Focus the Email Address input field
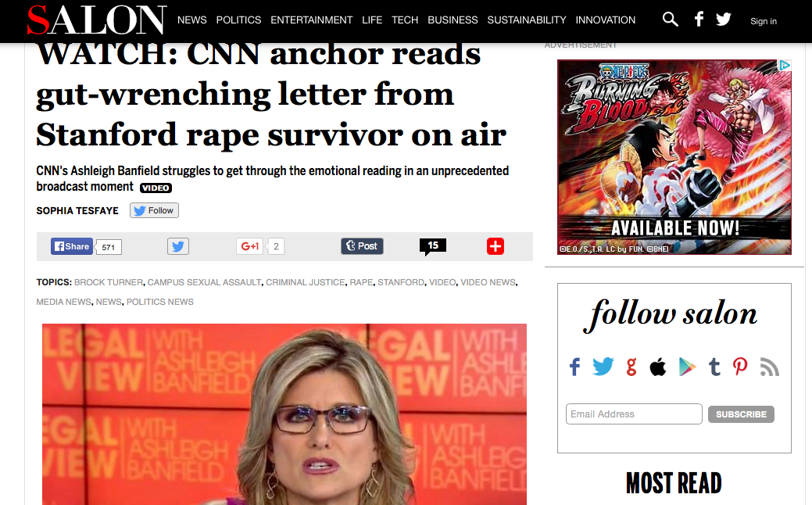This screenshot has width=812, height=505. (x=634, y=414)
